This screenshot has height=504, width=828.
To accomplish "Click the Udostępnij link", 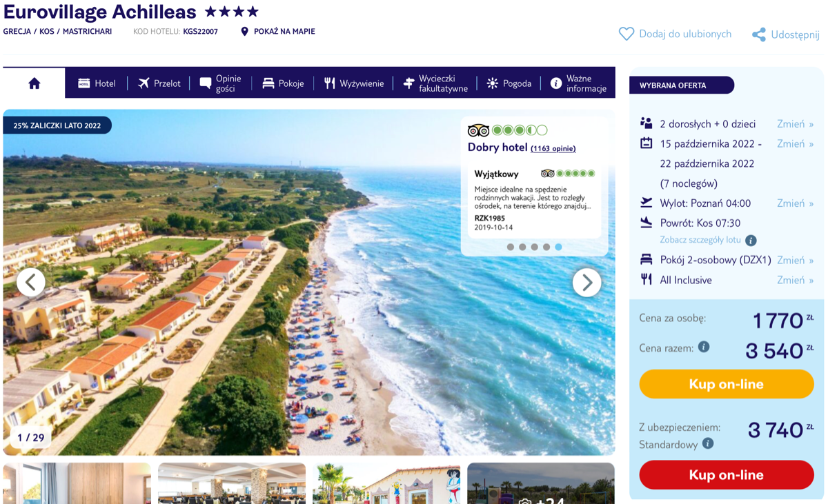I will pos(795,34).
